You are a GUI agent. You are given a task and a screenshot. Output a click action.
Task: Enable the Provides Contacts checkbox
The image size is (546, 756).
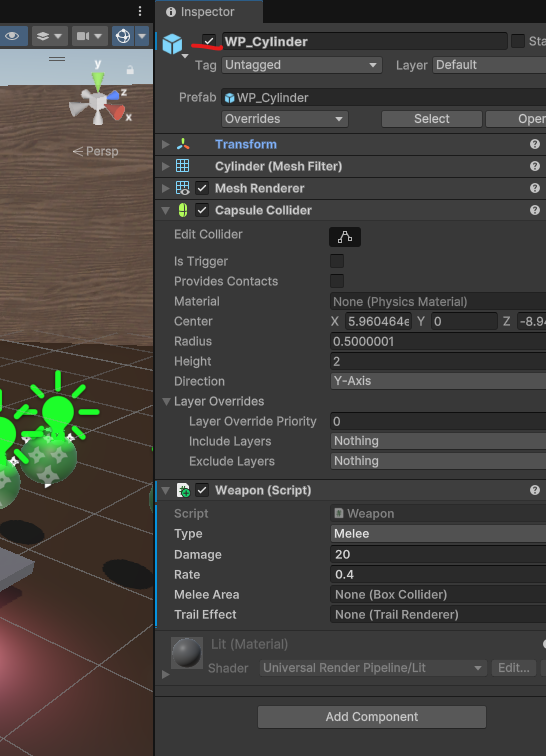point(337,281)
